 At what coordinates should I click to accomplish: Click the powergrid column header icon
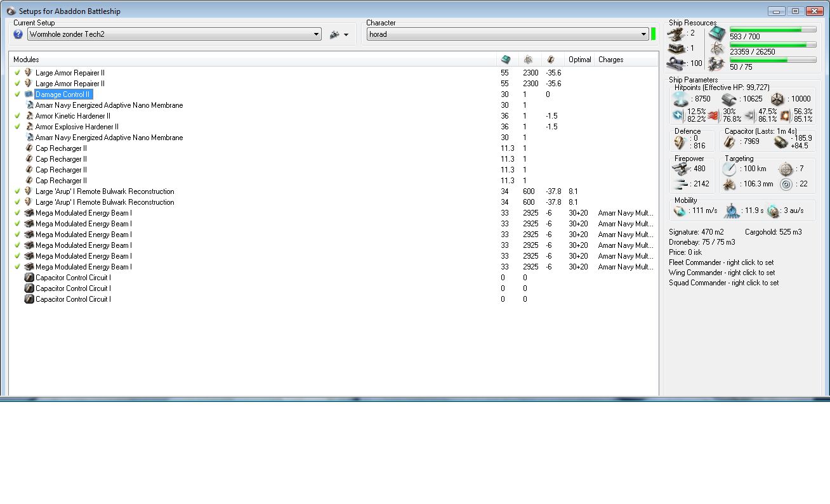pyautogui.click(x=528, y=60)
